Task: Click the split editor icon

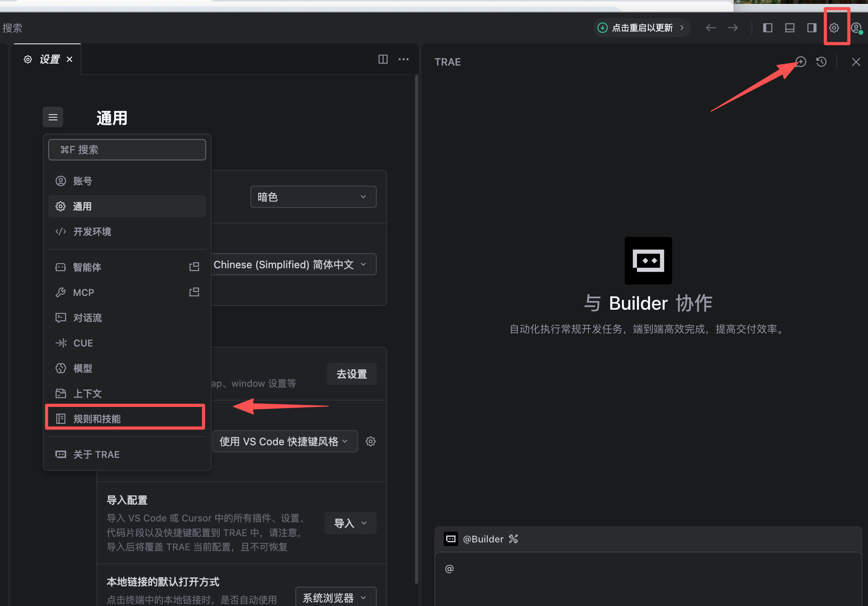Action: coord(383,59)
